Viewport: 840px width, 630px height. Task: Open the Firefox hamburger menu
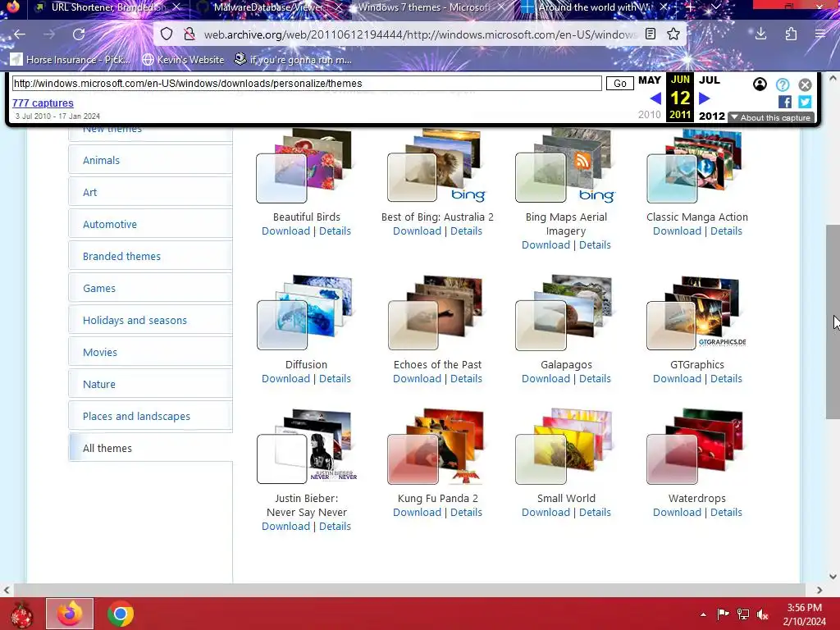(x=820, y=34)
